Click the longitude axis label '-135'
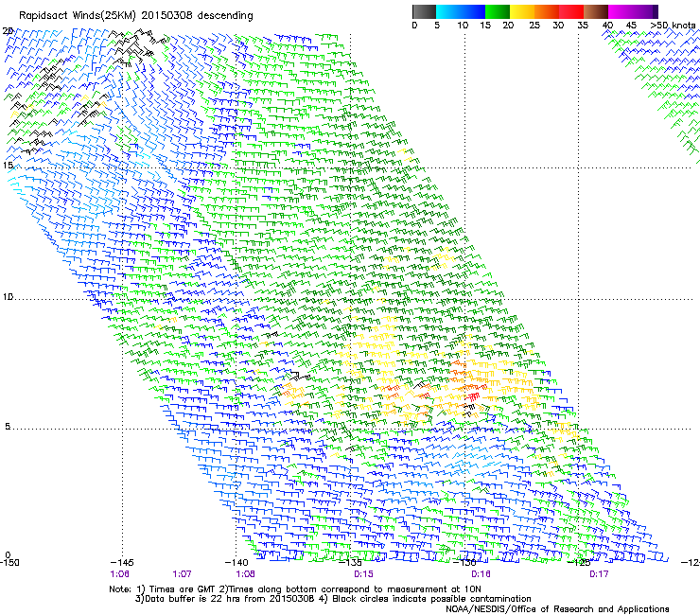This screenshot has width=700, height=615. click(350, 563)
